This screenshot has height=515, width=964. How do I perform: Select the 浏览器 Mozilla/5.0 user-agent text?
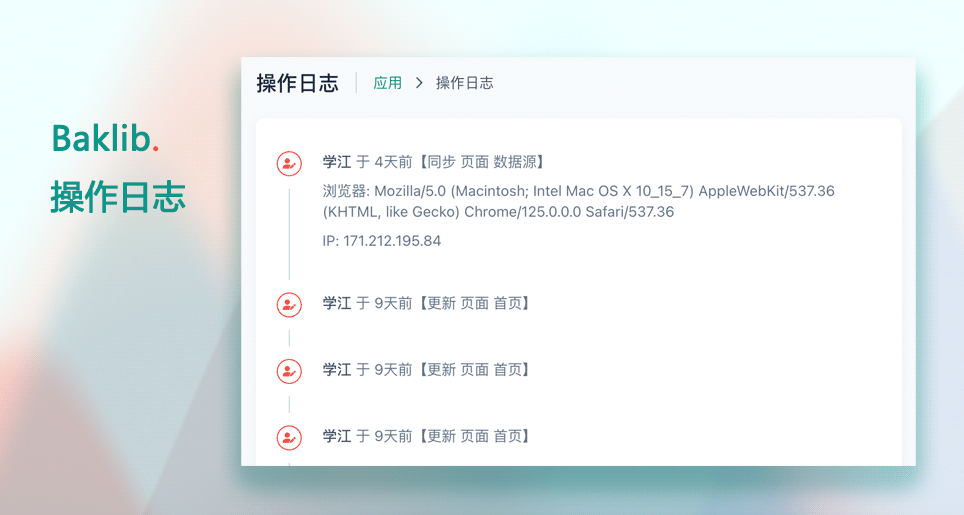point(579,202)
